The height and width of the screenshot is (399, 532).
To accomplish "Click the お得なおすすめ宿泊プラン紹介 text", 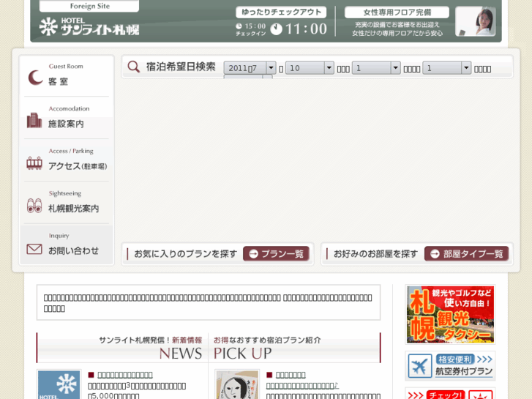I will [x=267, y=340].
